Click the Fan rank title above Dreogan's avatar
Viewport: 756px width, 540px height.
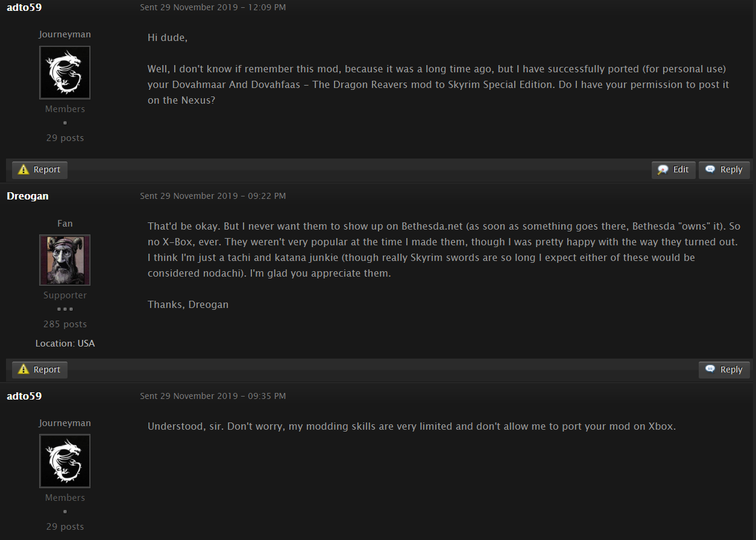65,224
